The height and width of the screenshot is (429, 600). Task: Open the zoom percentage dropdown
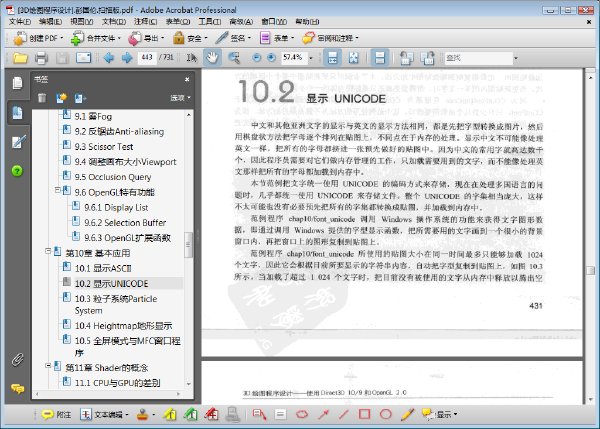point(310,58)
